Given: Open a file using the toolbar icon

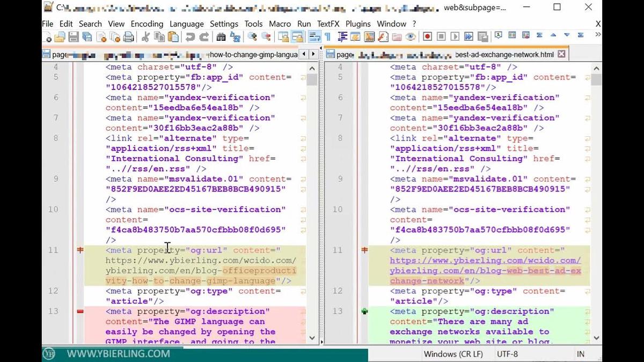Looking at the screenshot, I should coord(61,36).
